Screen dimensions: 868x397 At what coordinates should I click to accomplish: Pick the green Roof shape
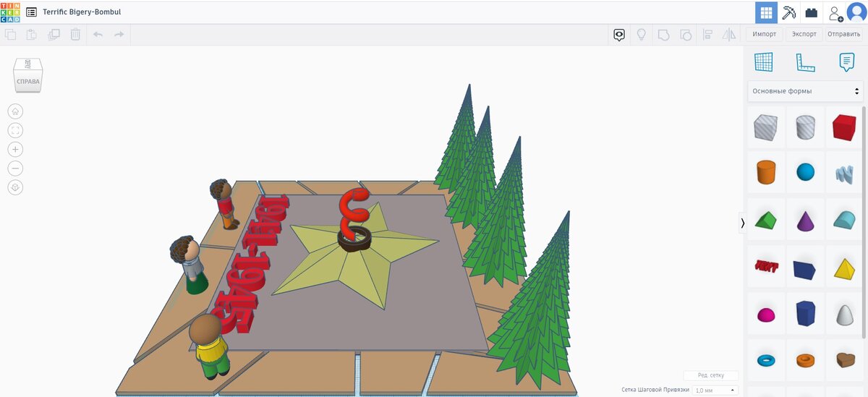[x=765, y=220]
